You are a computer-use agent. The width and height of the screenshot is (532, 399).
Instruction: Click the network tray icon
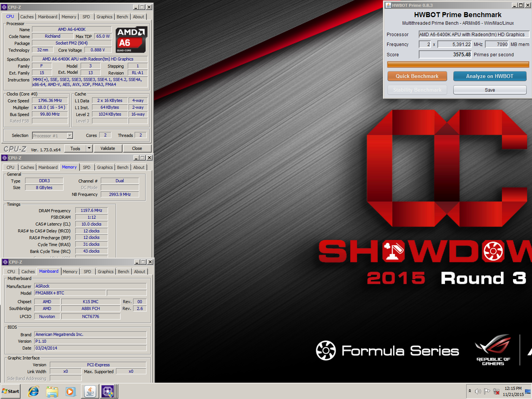[496, 391]
